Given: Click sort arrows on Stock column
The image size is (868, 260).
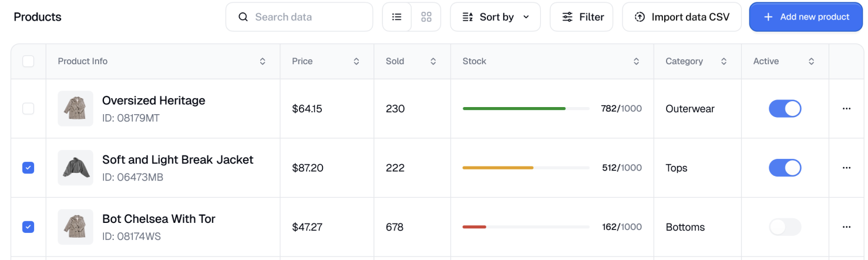Looking at the screenshot, I should [x=636, y=61].
